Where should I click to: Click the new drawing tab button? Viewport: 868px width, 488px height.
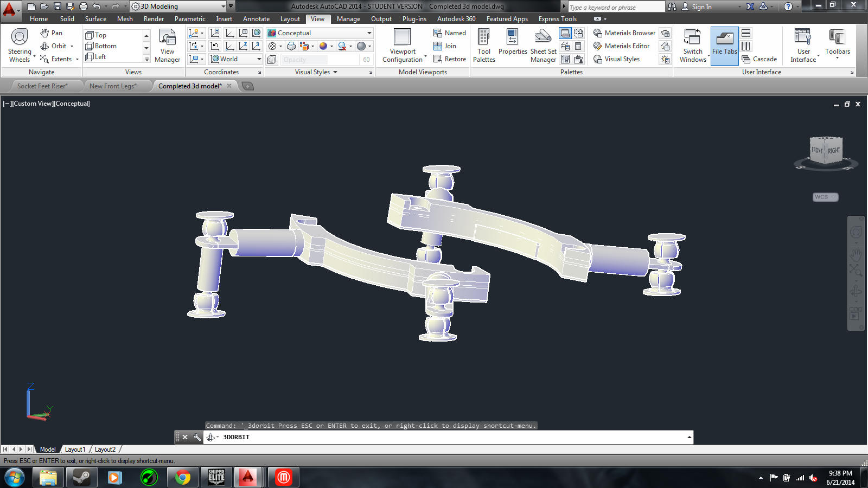247,86
